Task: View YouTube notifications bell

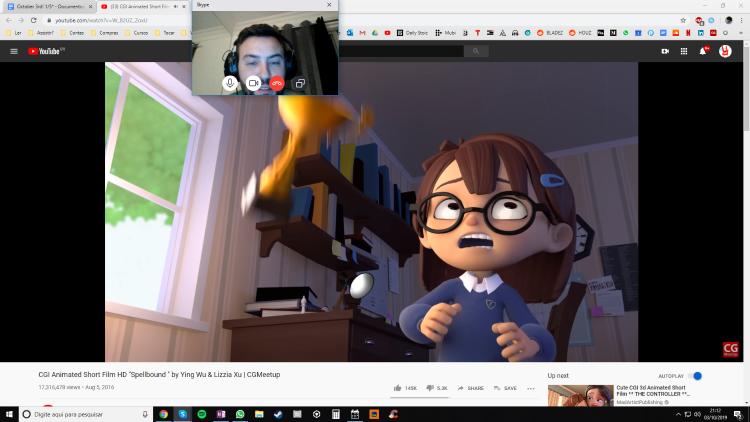Action: (x=703, y=51)
